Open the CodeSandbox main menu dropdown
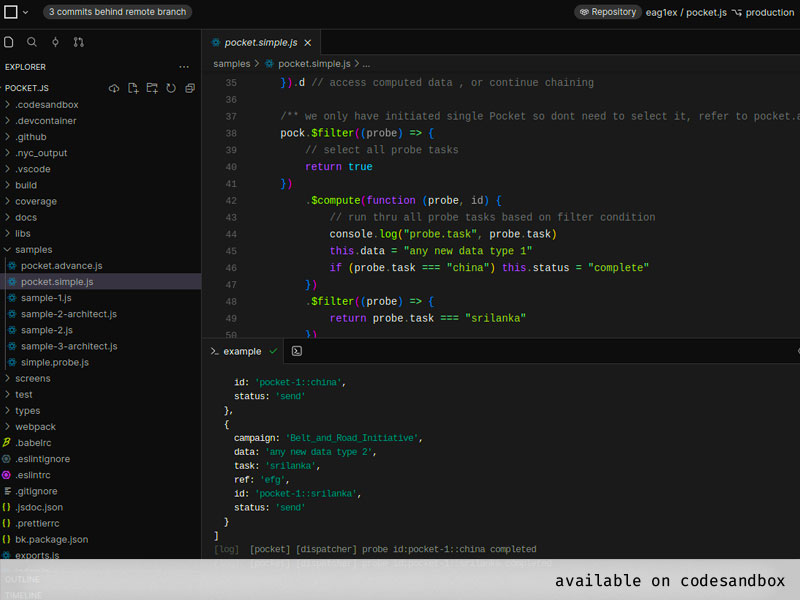The image size is (800, 600). [x=16, y=12]
